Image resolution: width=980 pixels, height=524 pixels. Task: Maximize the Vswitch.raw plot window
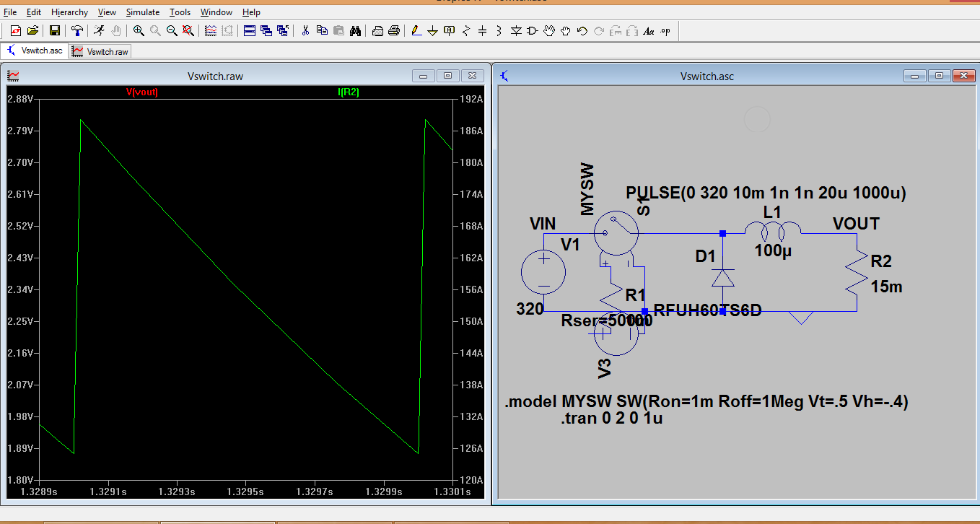point(447,76)
